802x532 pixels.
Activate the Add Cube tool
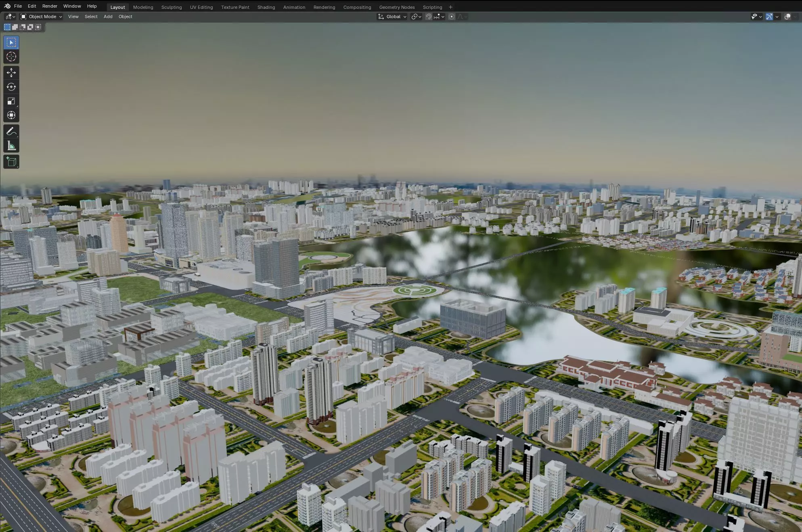point(11,162)
